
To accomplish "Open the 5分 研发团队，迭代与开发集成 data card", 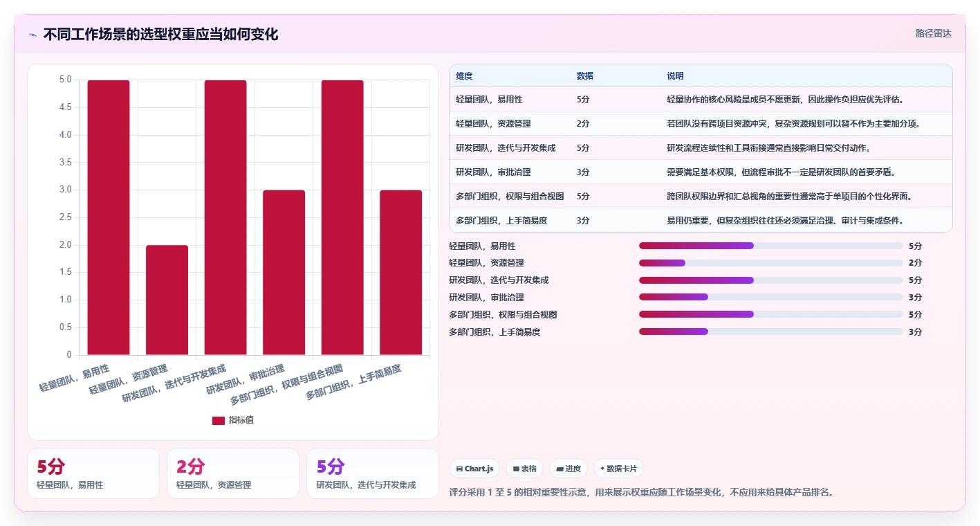I will coord(373,473).
